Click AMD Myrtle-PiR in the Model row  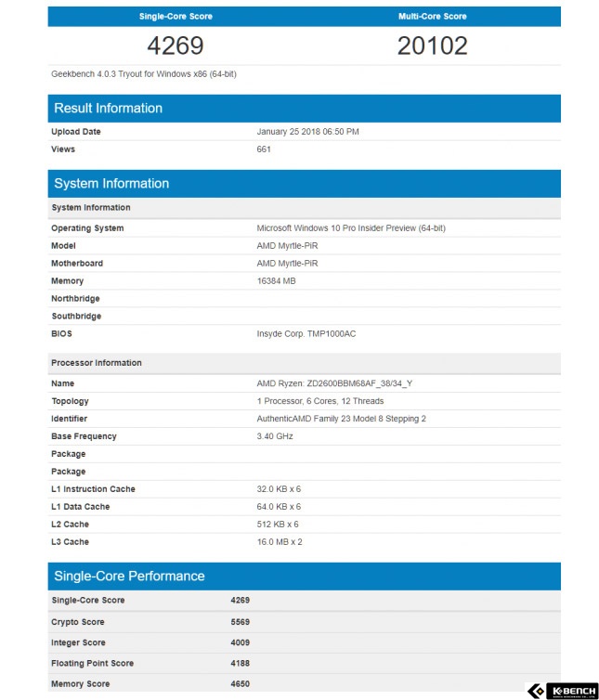pyautogui.click(x=287, y=245)
